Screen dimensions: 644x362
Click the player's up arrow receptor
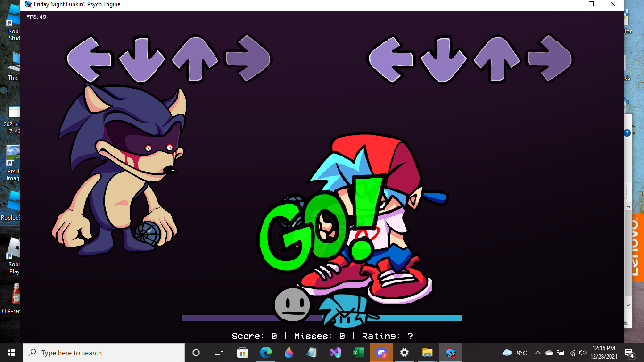tap(496, 58)
